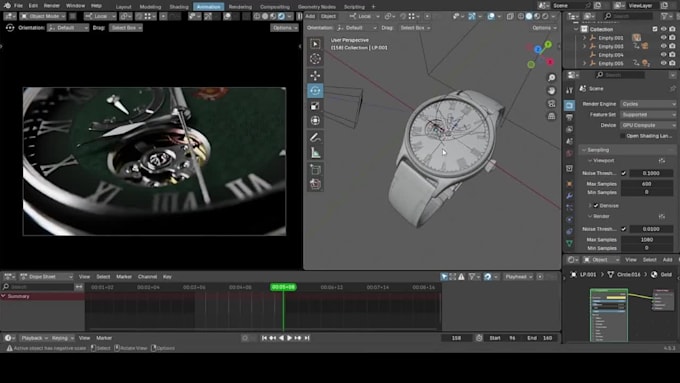Open the View Layer properties tab icon
Image resolution: width=680 pixels, height=383 pixels.
pyautogui.click(x=569, y=129)
